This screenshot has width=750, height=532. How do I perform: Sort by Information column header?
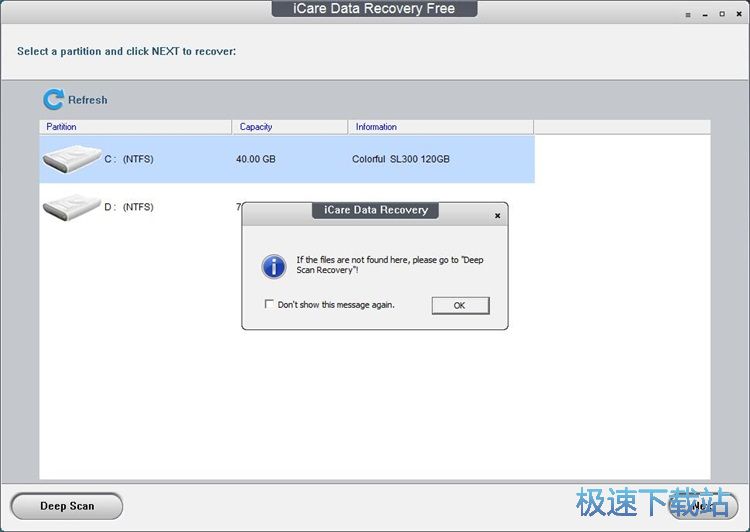441,127
